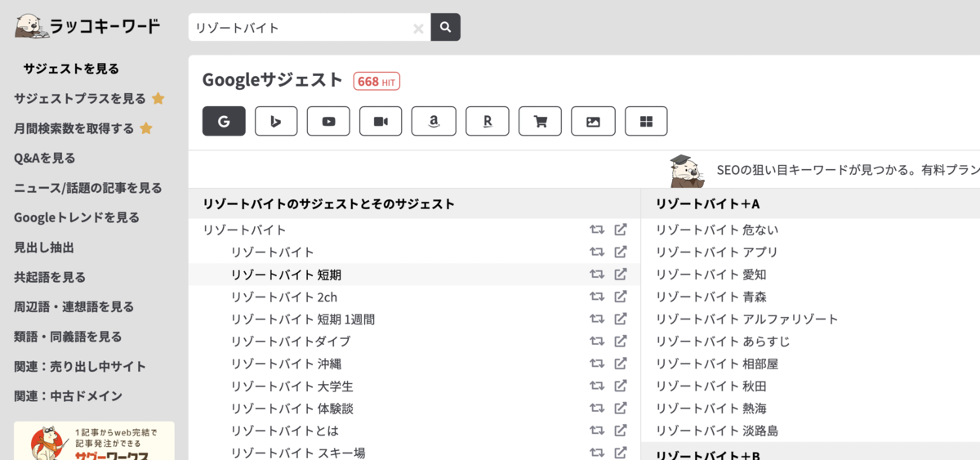Click the サグーワークス ad banner
This screenshot has width=980, height=460.
[94, 440]
